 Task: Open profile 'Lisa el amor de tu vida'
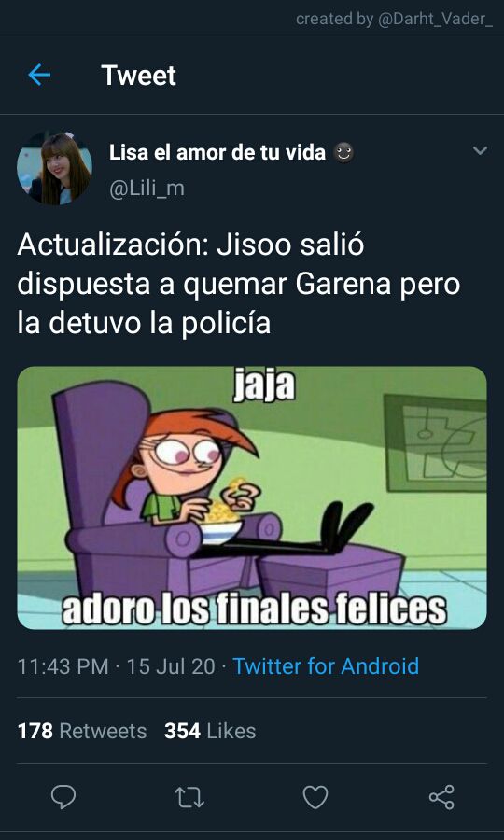[x=217, y=153]
